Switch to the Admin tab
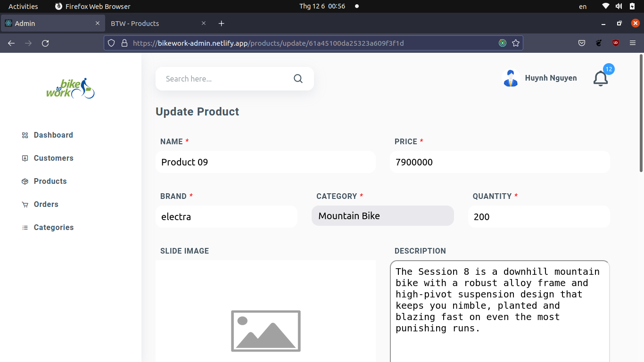 click(x=47, y=23)
